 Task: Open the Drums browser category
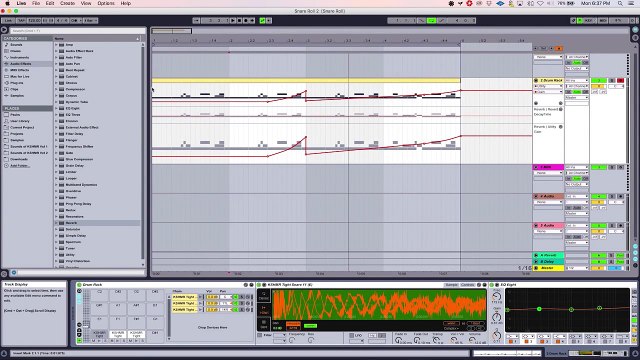(16, 51)
